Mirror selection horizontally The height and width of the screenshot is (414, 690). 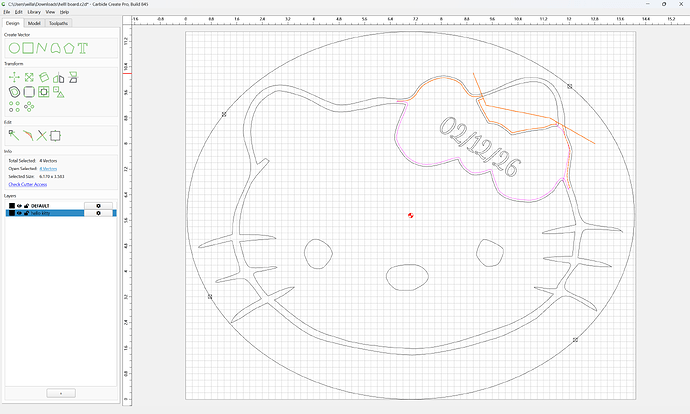point(59,78)
